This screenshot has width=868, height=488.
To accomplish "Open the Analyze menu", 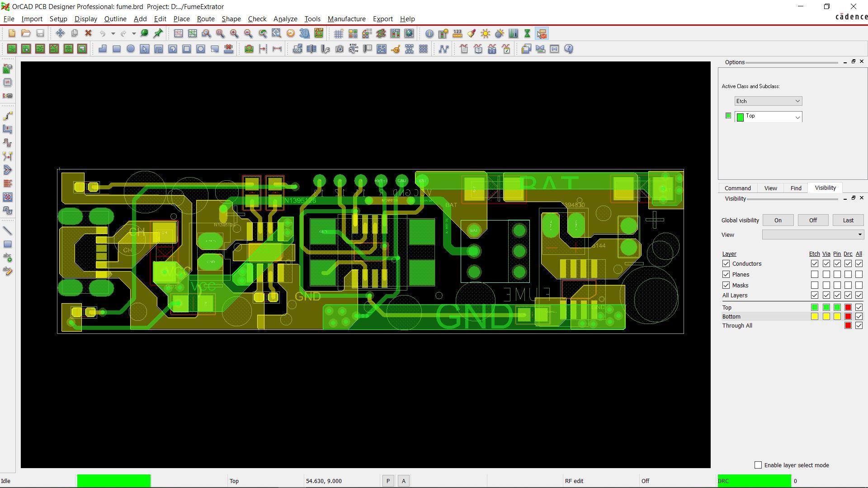I will pyautogui.click(x=285, y=19).
